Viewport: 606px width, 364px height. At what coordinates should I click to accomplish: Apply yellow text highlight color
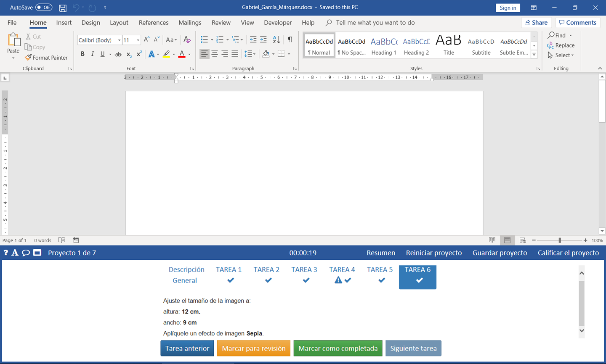pyautogui.click(x=167, y=54)
